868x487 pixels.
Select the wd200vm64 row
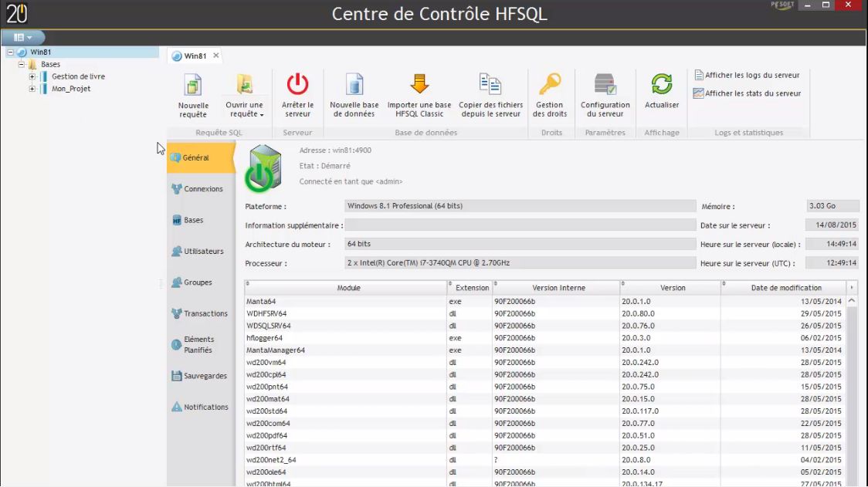tap(544, 363)
